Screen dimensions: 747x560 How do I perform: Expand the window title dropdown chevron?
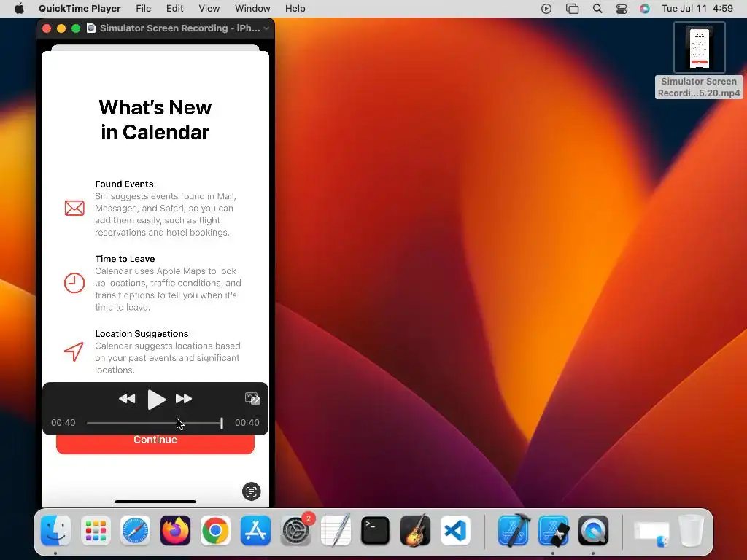[x=266, y=28]
